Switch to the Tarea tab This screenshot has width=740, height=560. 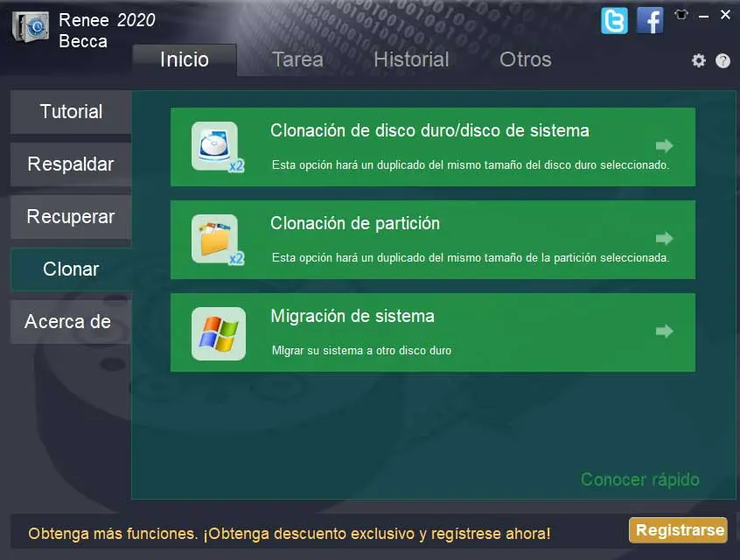(x=297, y=60)
